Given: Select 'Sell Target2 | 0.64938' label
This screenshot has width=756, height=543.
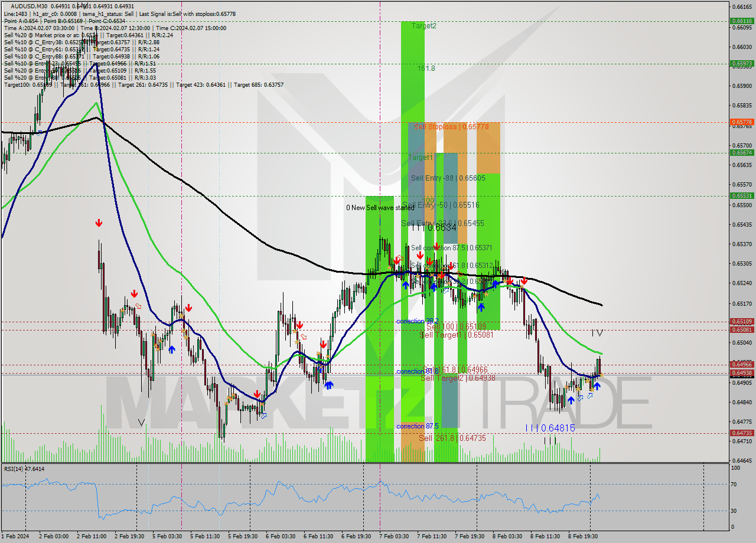Looking at the screenshot, I should 458,378.
